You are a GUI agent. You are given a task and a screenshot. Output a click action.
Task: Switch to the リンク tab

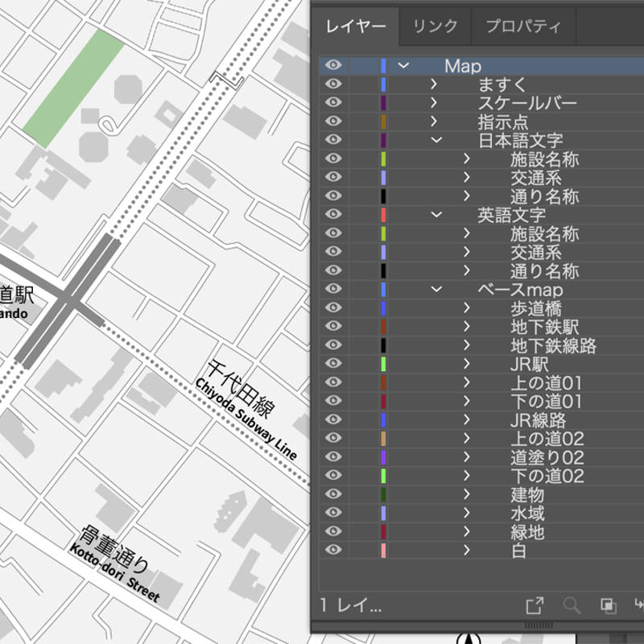coord(435,27)
